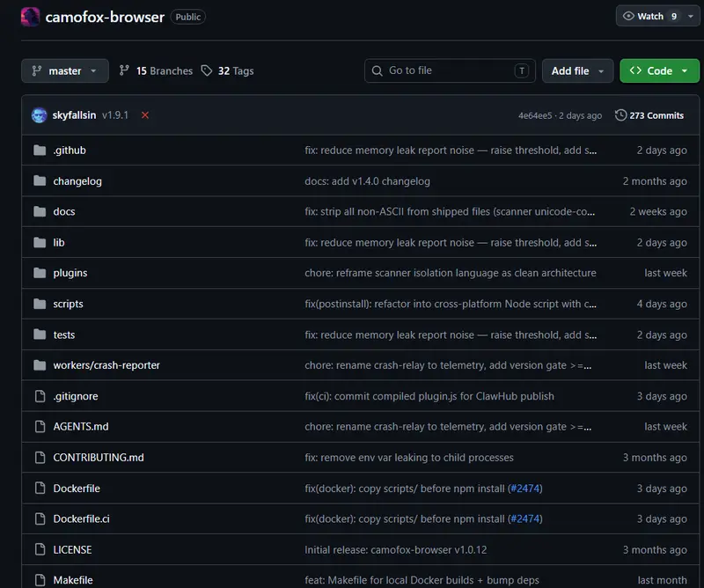Click the Makefile file icon
Viewport: 704px width, 588px height.
coord(40,580)
